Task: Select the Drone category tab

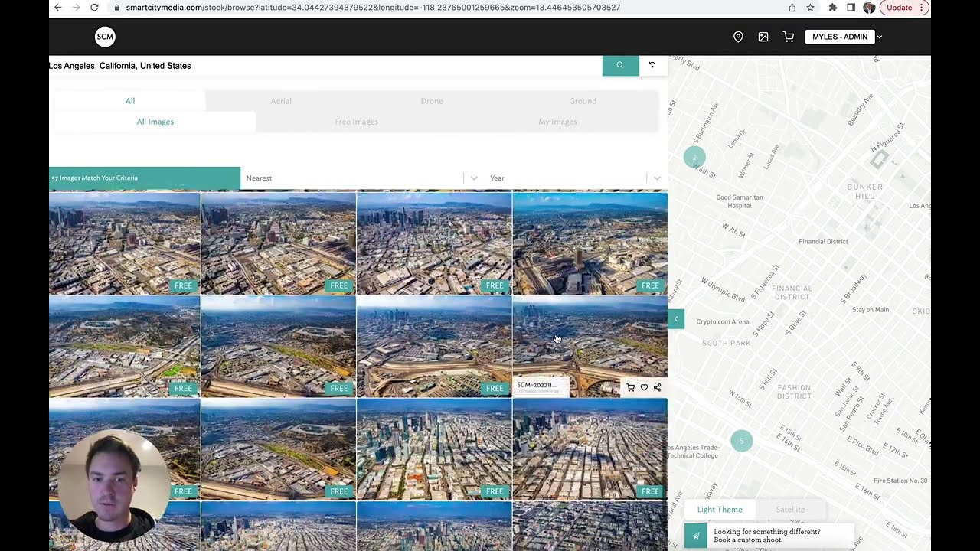Action: tap(432, 101)
